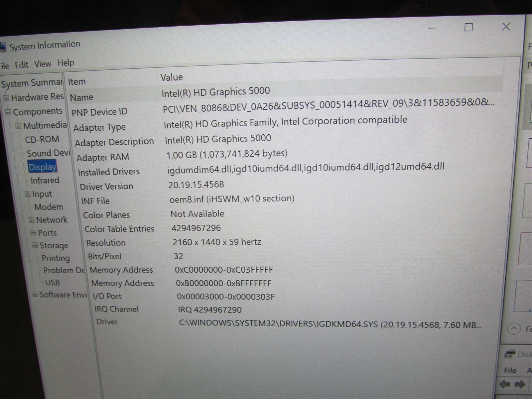The width and height of the screenshot is (532, 399).
Task: Click the Item column header
Action: [x=77, y=82]
